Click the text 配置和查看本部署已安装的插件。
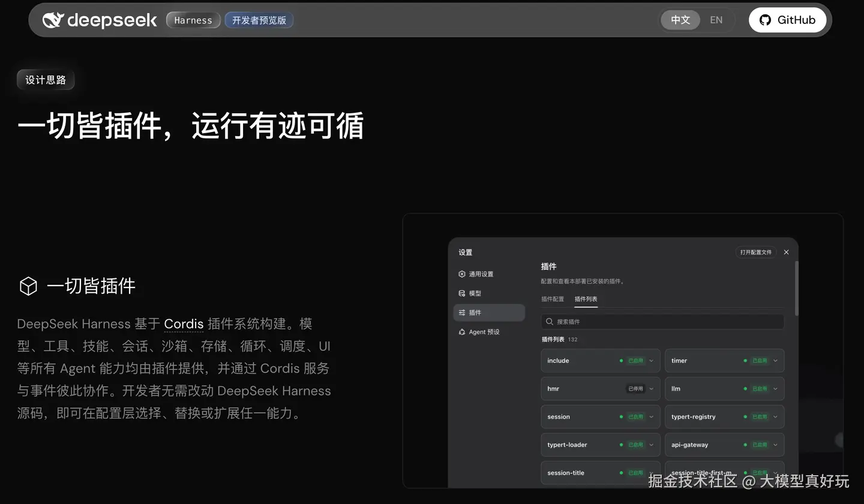The image size is (864, 504). [583, 281]
